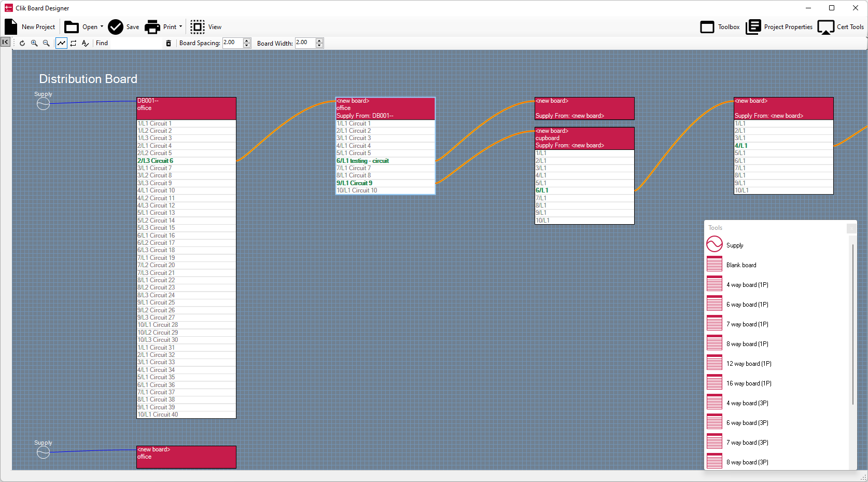
Task: Click the trash delete icon
Action: pos(169,44)
